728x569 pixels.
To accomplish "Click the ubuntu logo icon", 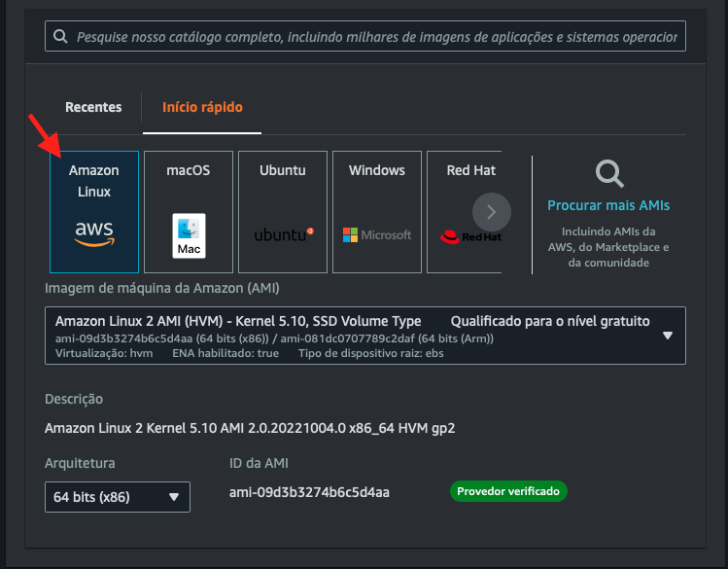I will (x=284, y=234).
